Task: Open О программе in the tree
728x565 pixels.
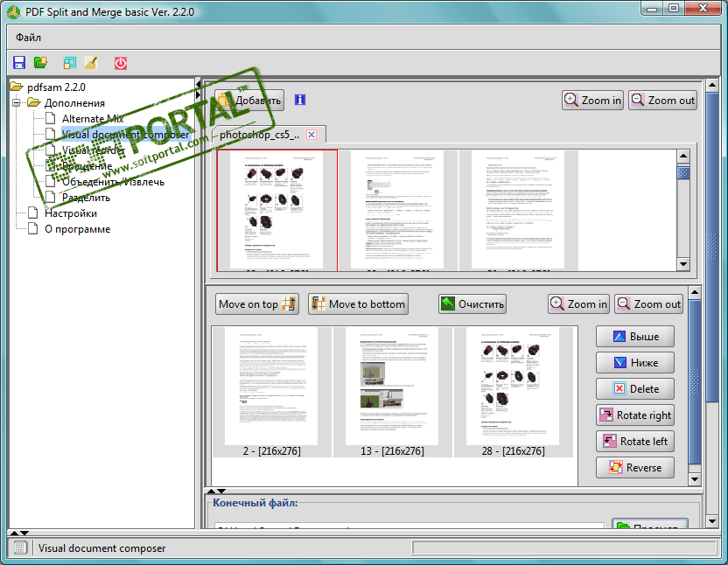Action: 78,229
